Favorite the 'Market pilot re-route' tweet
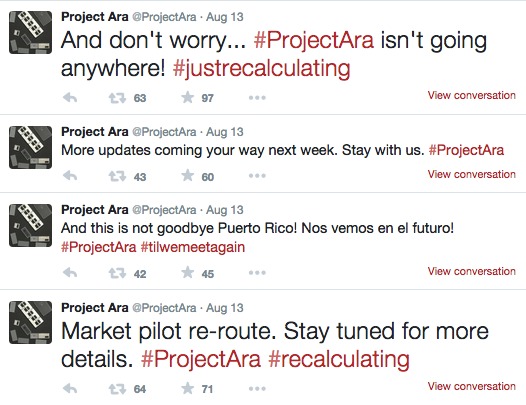This screenshot has width=526, height=405. (188, 388)
